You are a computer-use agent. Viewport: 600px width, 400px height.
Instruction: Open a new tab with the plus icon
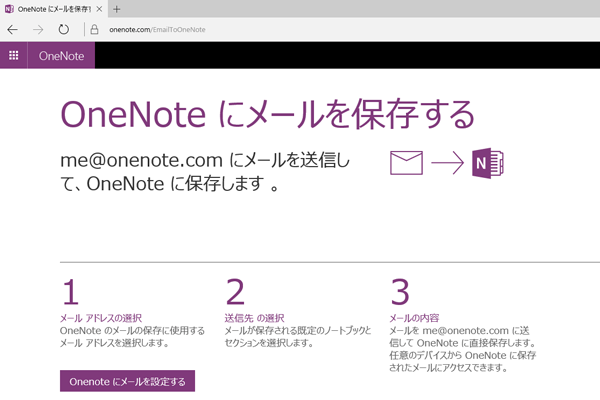click(x=117, y=9)
